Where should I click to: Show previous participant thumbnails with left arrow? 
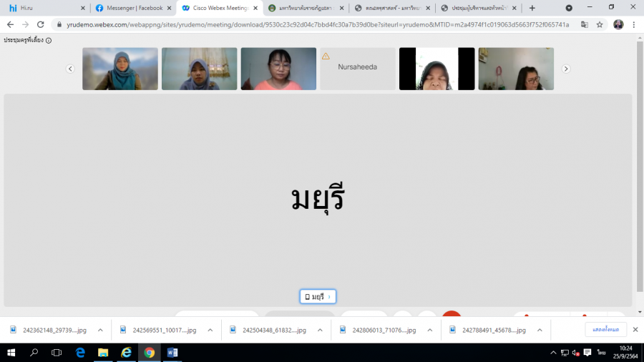point(70,69)
